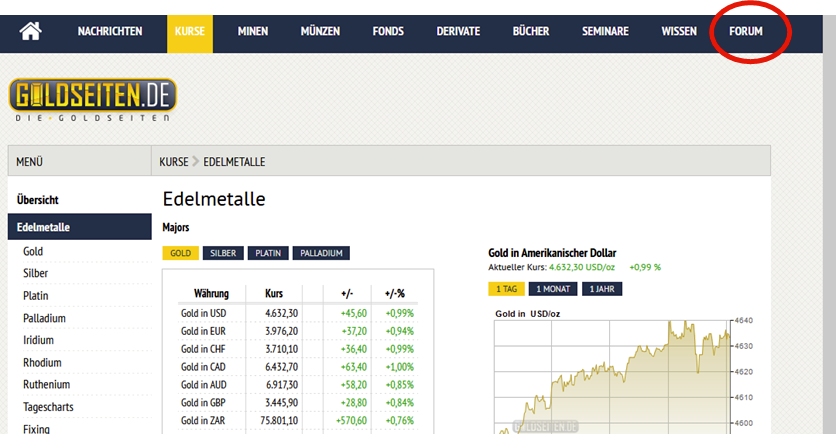Open Tagescharts in the sidebar menu
Screen dimensions: 836x434
[50, 407]
